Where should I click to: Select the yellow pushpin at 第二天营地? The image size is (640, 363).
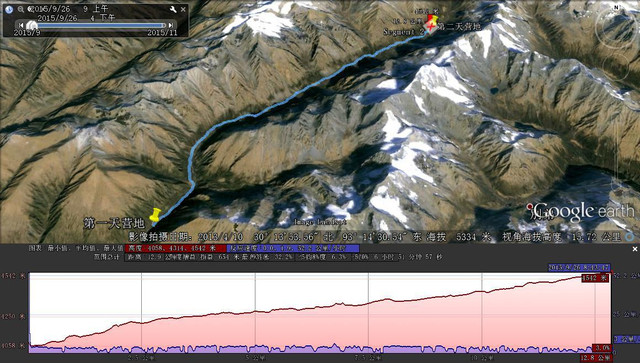433,21
